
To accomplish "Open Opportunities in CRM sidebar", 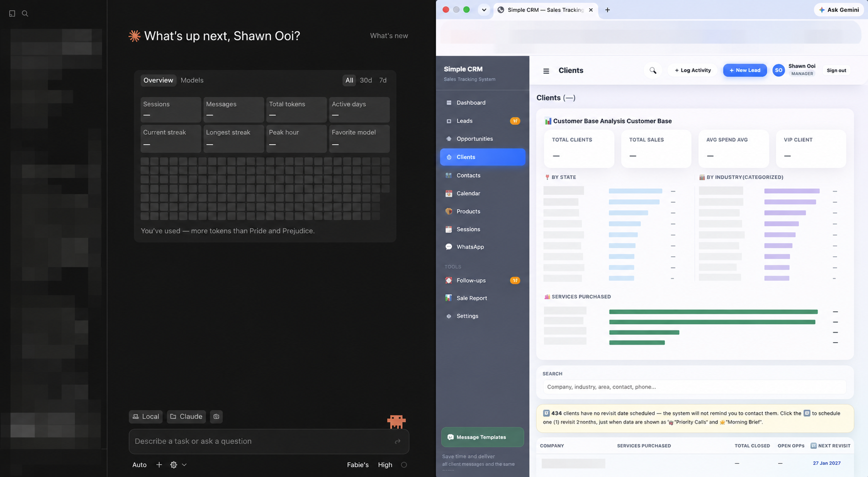I will coord(483,139).
